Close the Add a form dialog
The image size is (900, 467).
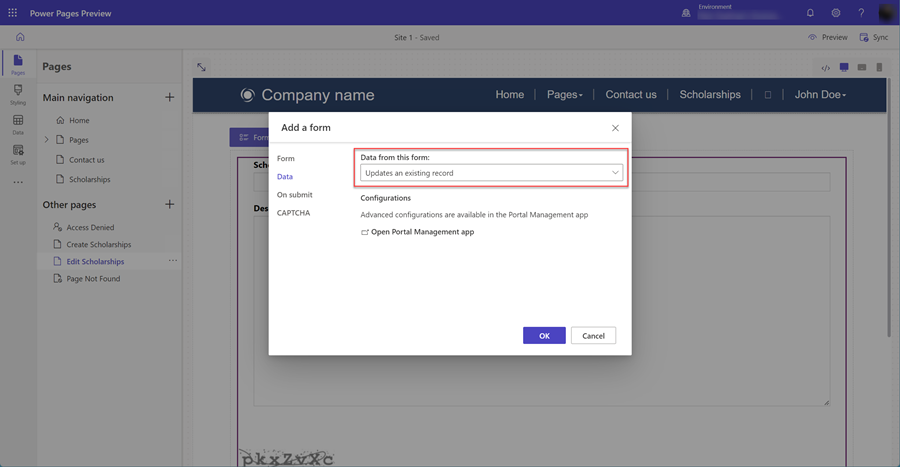click(615, 128)
